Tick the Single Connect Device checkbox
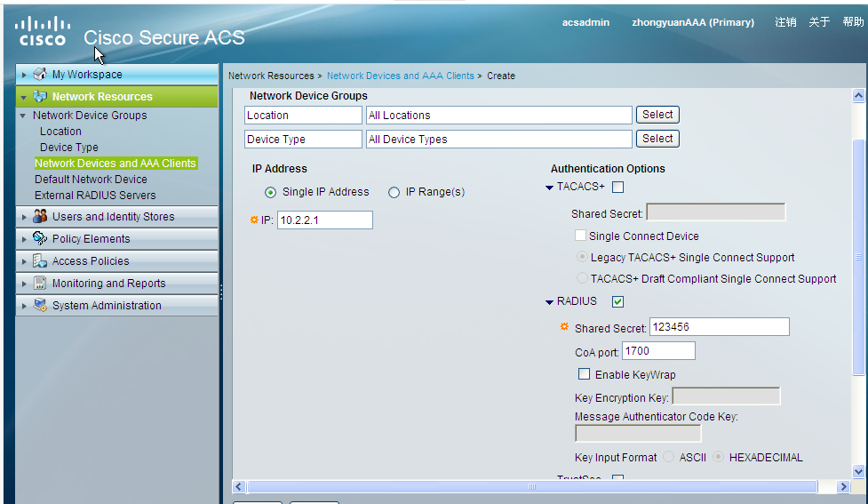The image size is (868, 504). (580, 236)
